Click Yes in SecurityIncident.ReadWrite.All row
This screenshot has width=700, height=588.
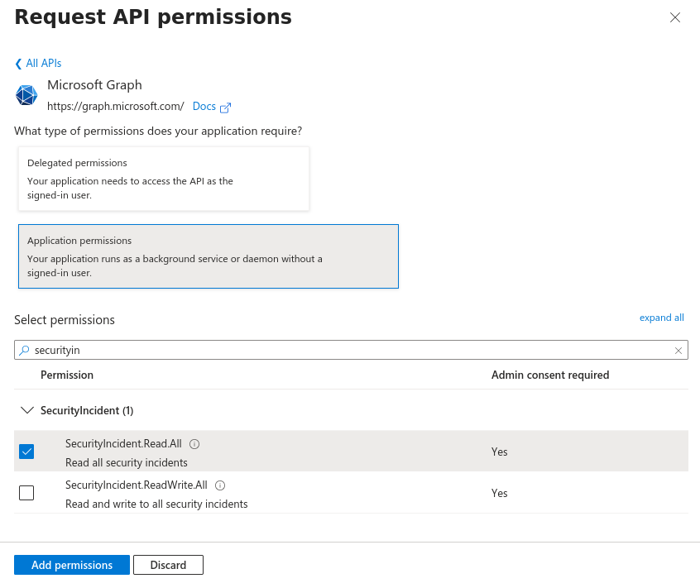point(499,494)
